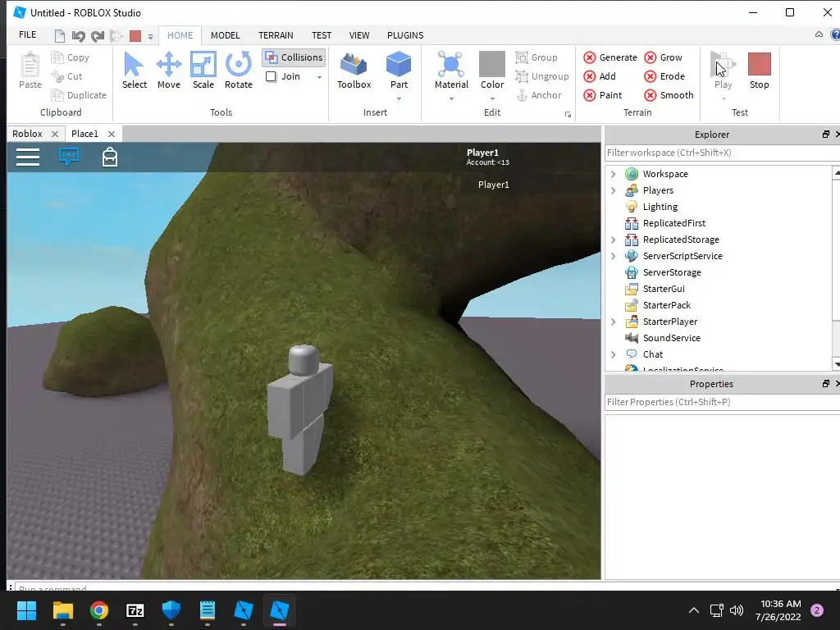Open File Explorer from taskbar

pos(62,610)
